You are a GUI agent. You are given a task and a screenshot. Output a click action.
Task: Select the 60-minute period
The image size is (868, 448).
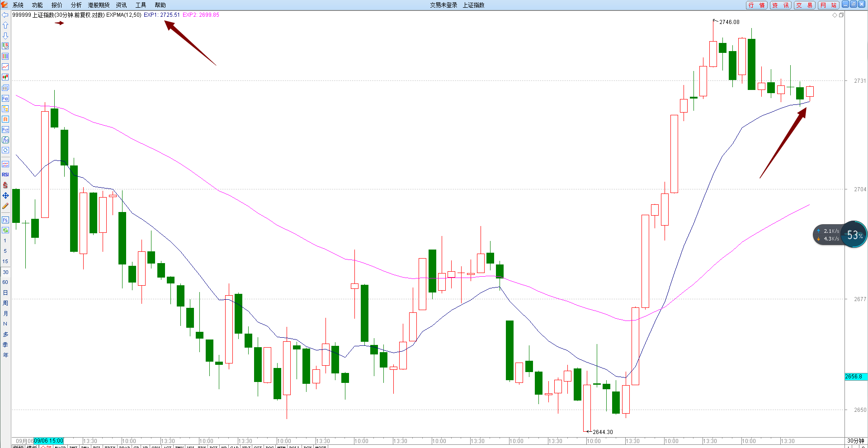pos(5,282)
